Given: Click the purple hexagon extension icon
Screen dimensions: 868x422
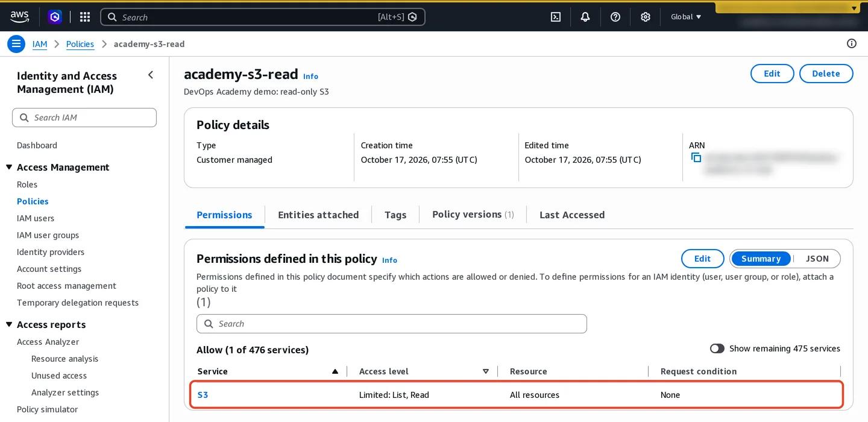Looking at the screenshot, I should click(55, 17).
